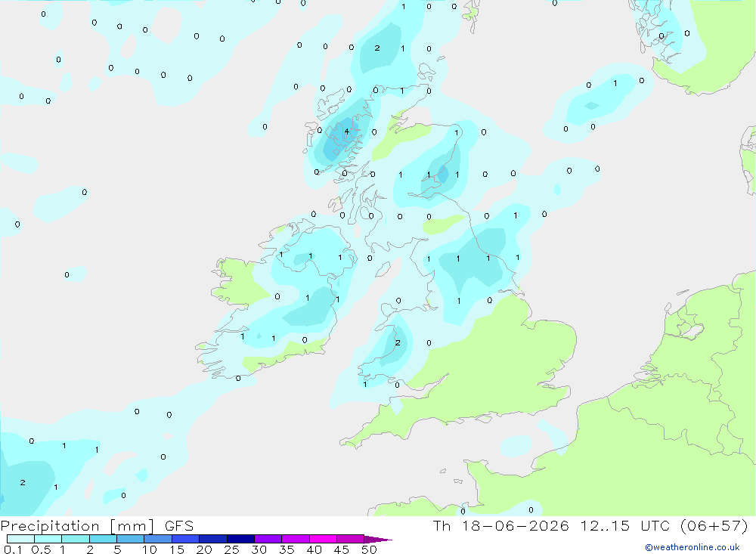The height and width of the screenshot is (554, 756).
Task: Select the 30–35 mm purple swatch
Action: [268, 539]
